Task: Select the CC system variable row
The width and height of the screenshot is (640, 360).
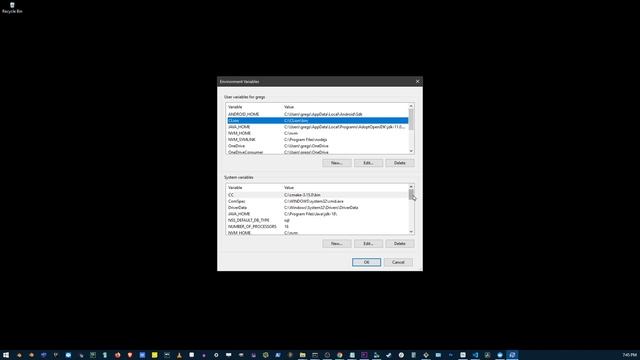Action: click(318, 195)
